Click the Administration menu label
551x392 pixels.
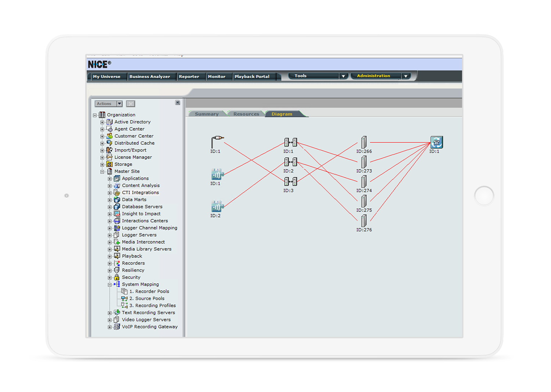pos(374,76)
